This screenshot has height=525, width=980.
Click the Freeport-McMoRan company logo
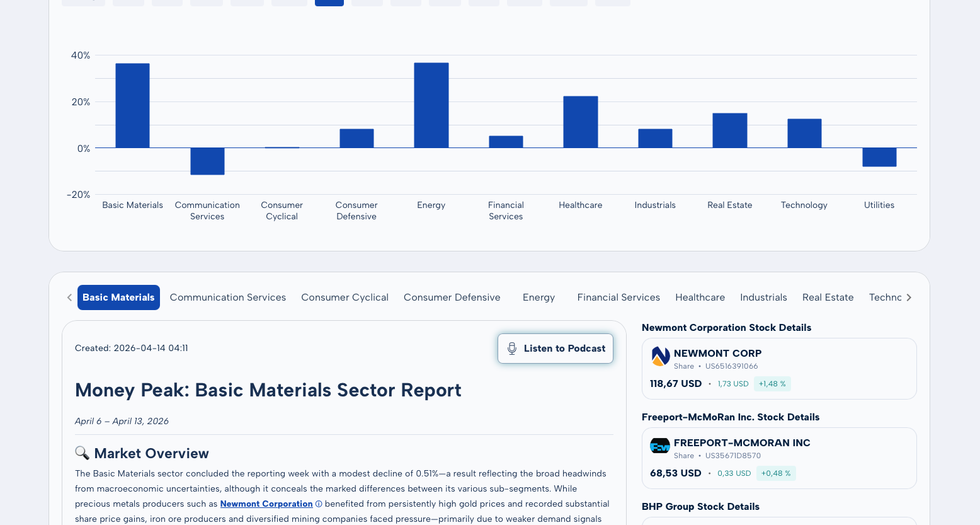click(660, 446)
